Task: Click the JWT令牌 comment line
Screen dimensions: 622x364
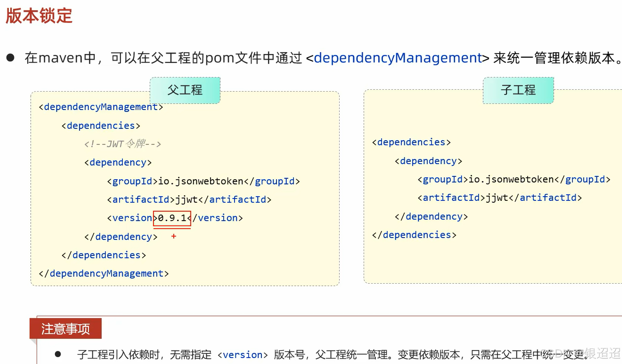Action: pyautogui.click(x=123, y=144)
